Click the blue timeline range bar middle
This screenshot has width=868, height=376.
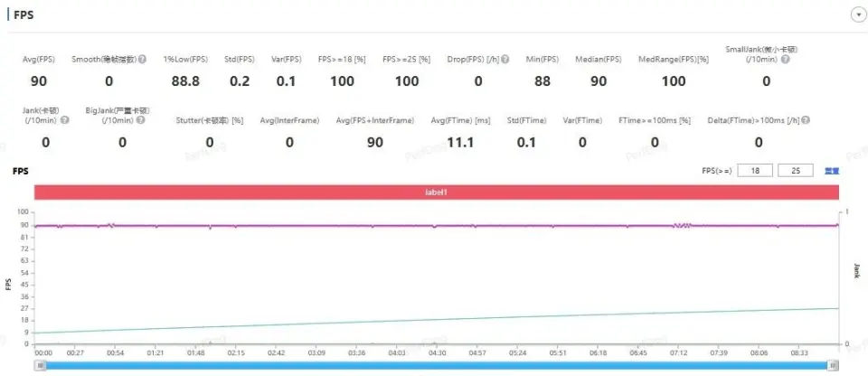437,365
